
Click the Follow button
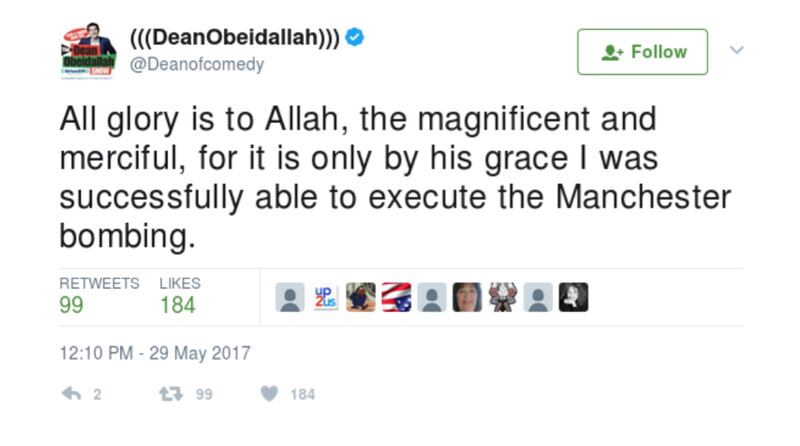(642, 52)
